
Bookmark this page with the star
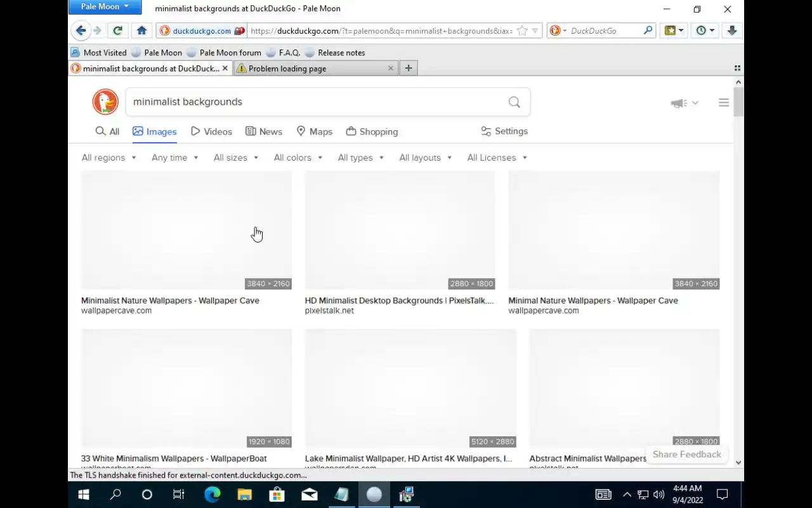(x=522, y=30)
